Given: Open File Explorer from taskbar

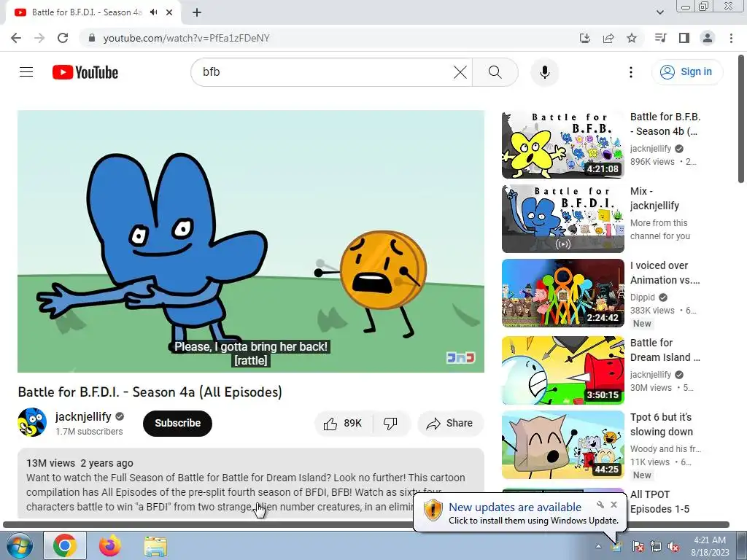Looking at the screenshot, I should 155,545.
